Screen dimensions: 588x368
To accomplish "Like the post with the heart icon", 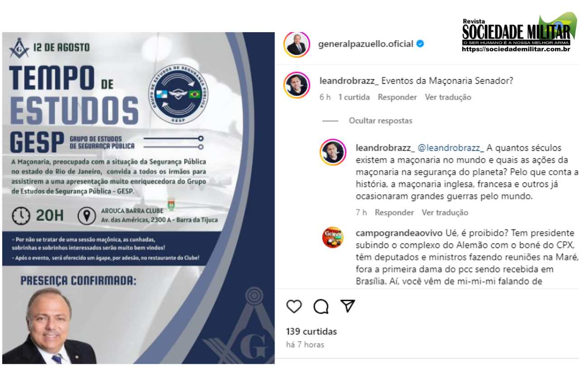I will pyautogui.click(x=294, y=306).
